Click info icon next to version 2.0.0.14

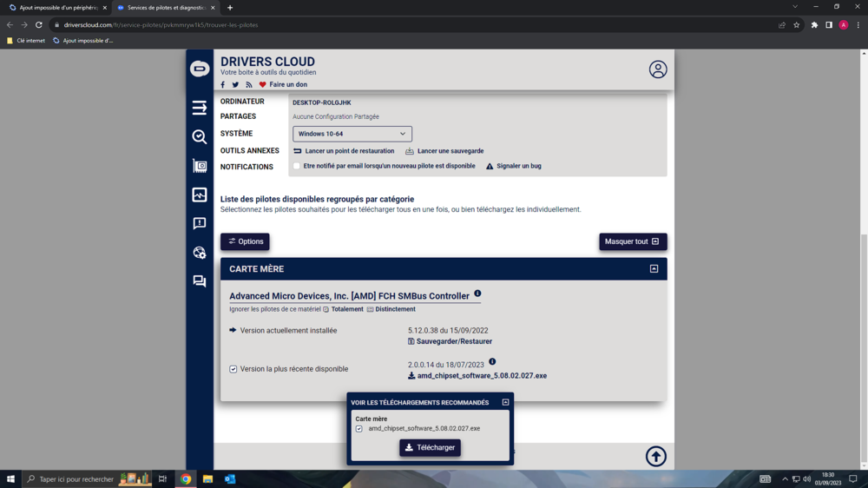[492, 362]
